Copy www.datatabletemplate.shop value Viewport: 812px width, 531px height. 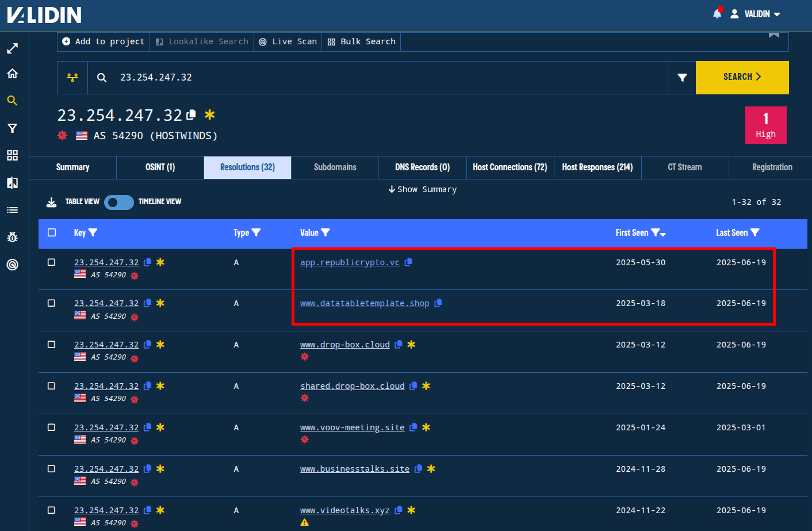coord(438,303)
